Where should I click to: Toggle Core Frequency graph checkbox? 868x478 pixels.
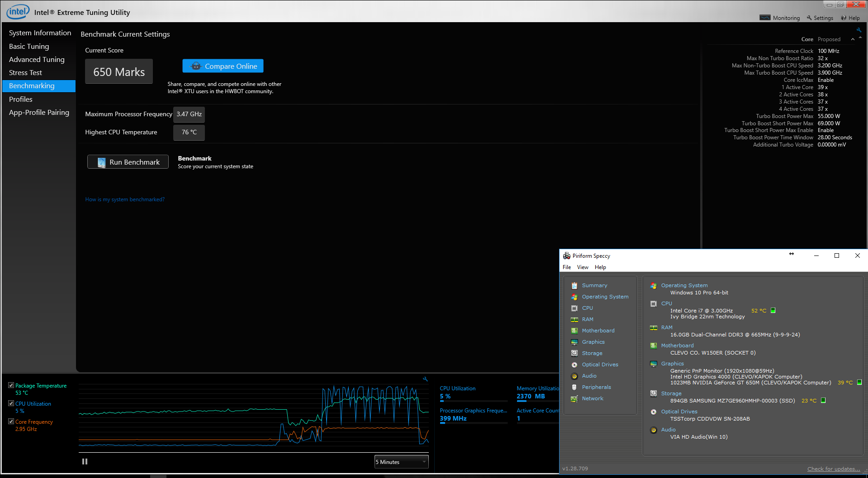[x=11, y=421]
